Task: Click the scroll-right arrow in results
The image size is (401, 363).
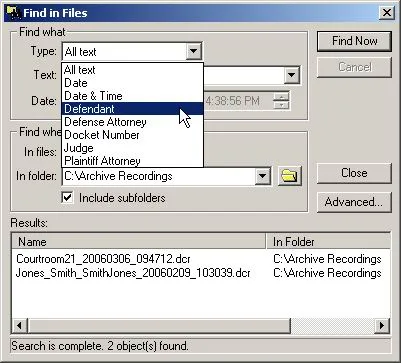Action: pos(382,325)
